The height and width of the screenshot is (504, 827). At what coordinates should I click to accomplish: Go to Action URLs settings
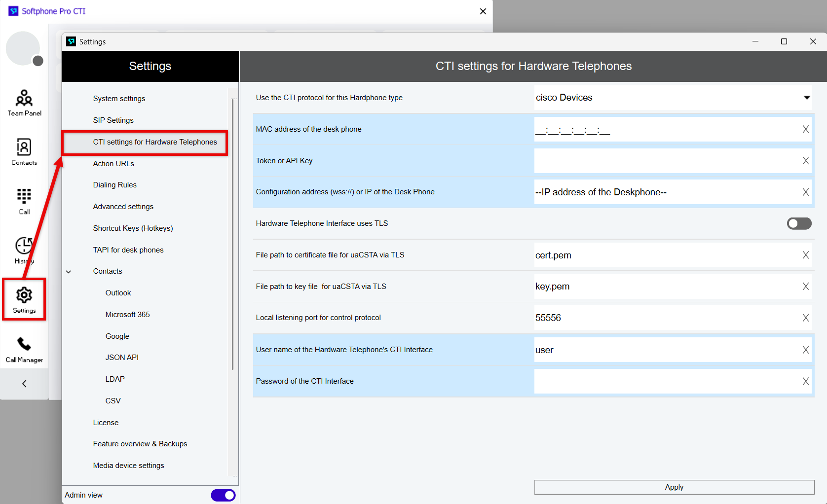[113, 164]
